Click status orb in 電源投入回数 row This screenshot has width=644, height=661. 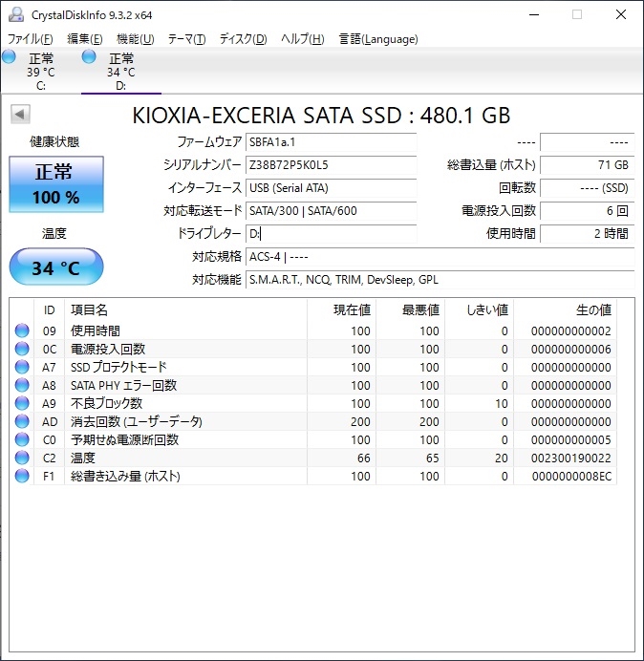22,349
